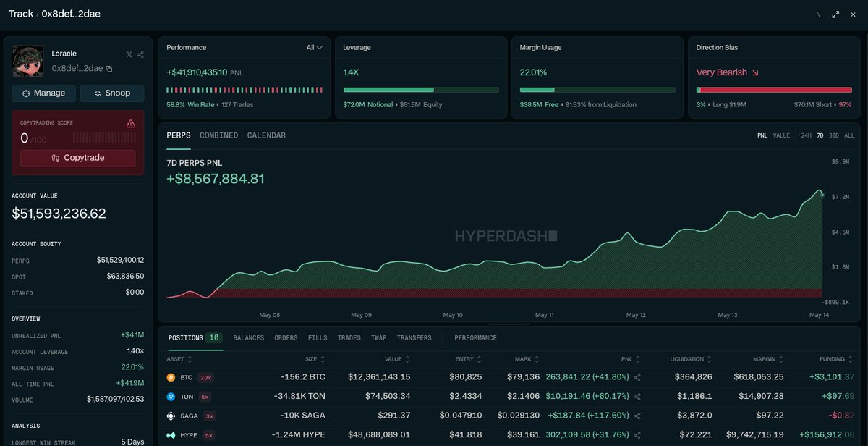Copy wallet address 0x8def…2dae with the copy icon
This screenshot has height=446, width=868.
pyautogui.click(x=109, y=69)
